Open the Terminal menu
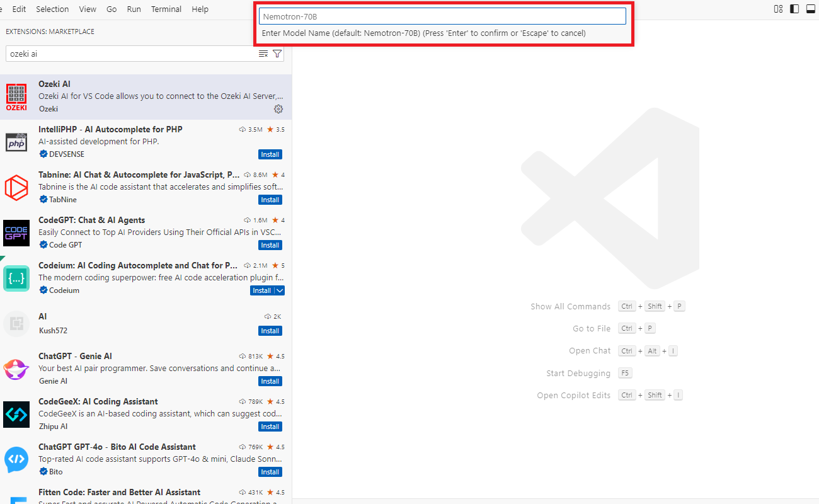This screenshot has width=819, height=504. pos(166,9)
